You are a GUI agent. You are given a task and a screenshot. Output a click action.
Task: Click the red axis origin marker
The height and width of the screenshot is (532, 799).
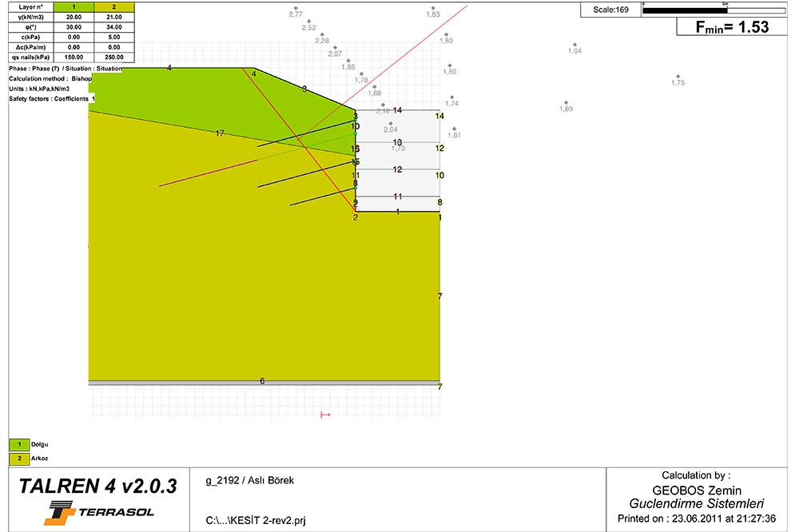click(325, 415)
